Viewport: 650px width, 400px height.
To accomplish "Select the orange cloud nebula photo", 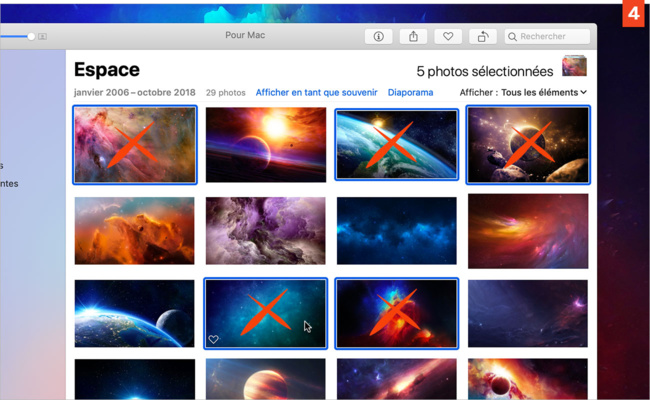I will click(x=135, y=230).
